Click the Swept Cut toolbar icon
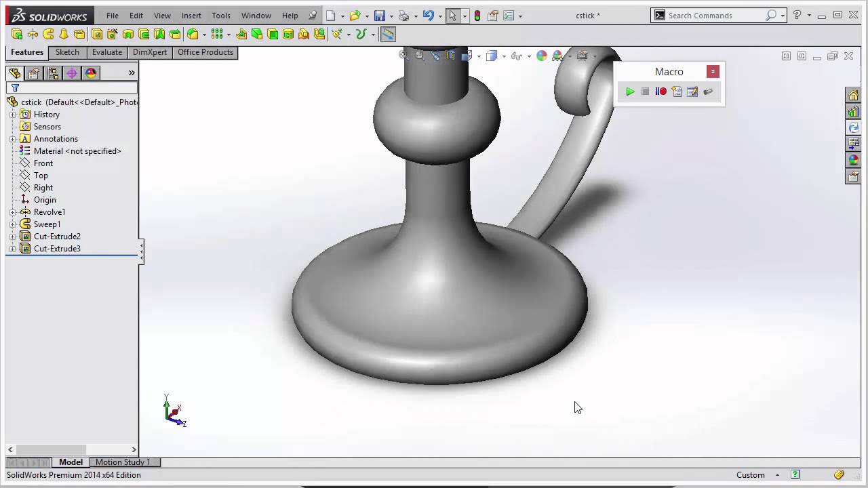This screenshot has width=868, height=488. pos(144,34)
